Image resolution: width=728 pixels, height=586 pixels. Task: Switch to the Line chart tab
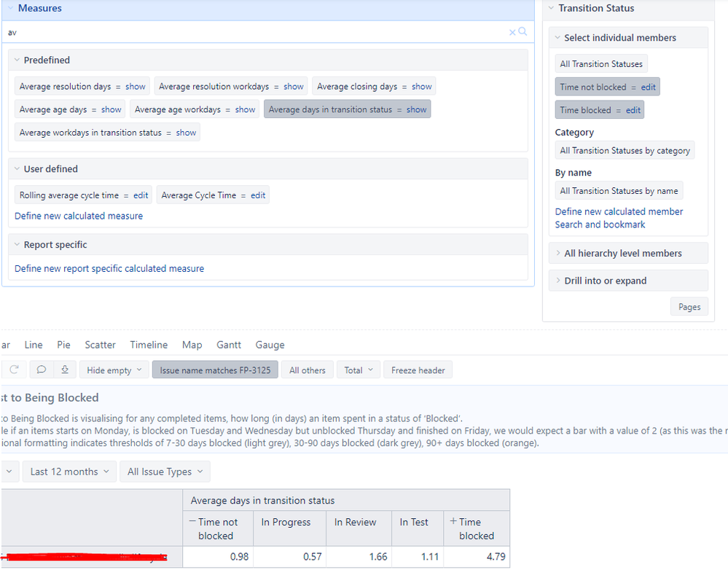tap(34, 345)
